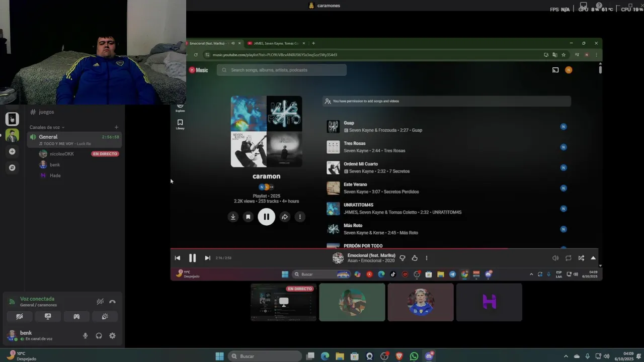Open the cast to device icon

click(x=555, y=70)
